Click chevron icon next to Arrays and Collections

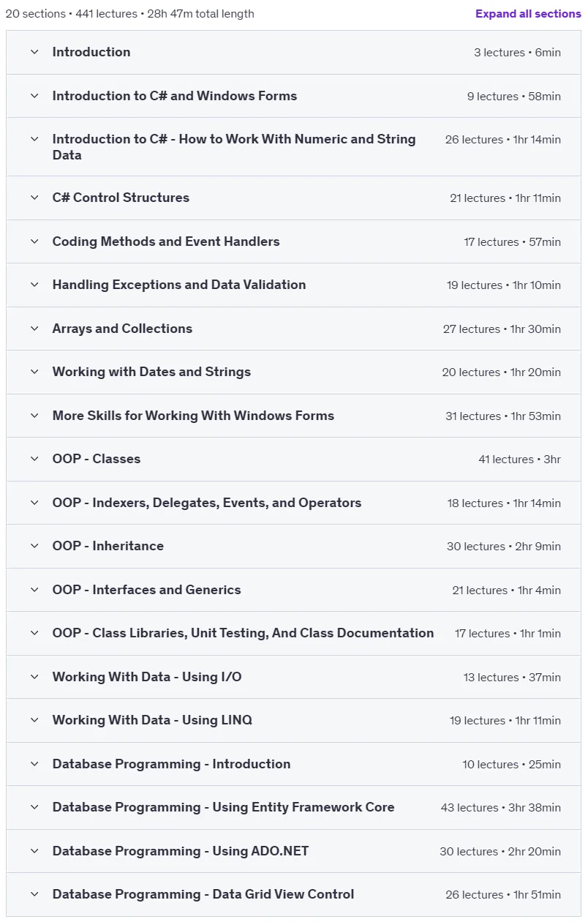(34, 329)
